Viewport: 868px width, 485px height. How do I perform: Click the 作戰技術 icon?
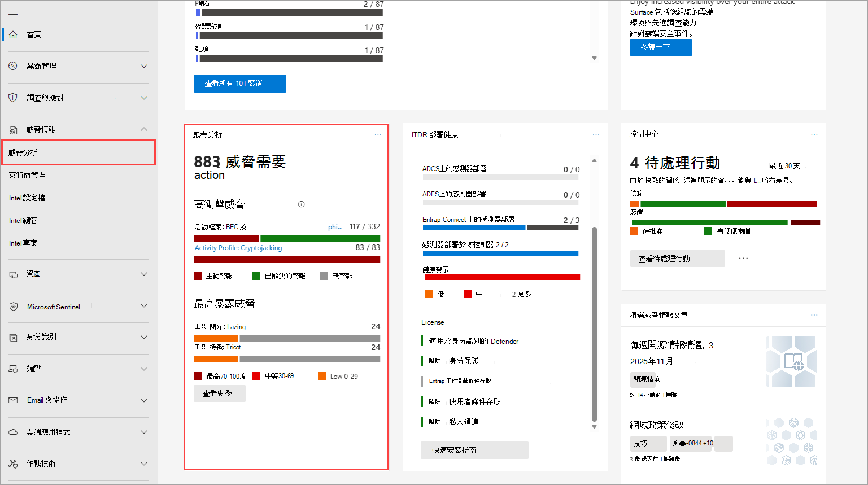[13, 464]
